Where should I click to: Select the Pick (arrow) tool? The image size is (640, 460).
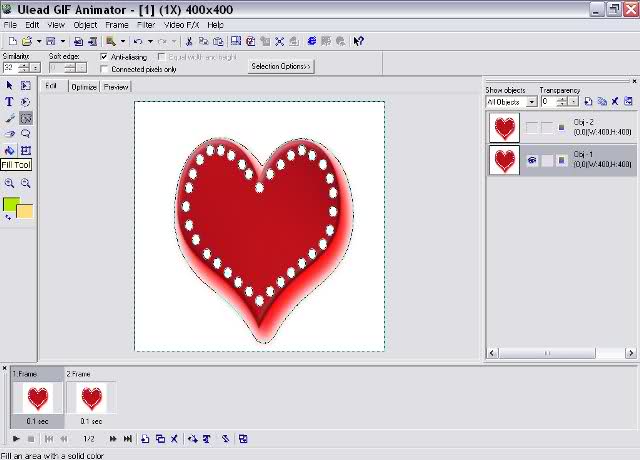[x=9, y=86]
